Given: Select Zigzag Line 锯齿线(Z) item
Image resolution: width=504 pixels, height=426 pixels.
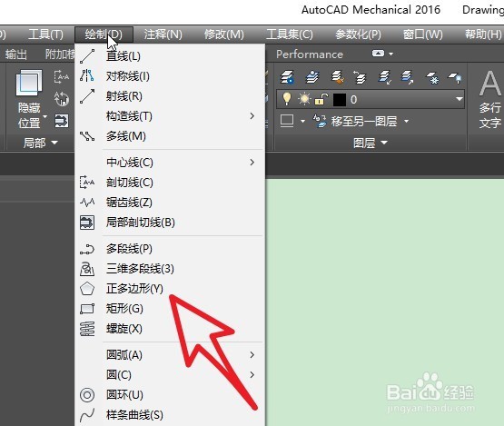Looking at the screenshot, I should (170, 203).
